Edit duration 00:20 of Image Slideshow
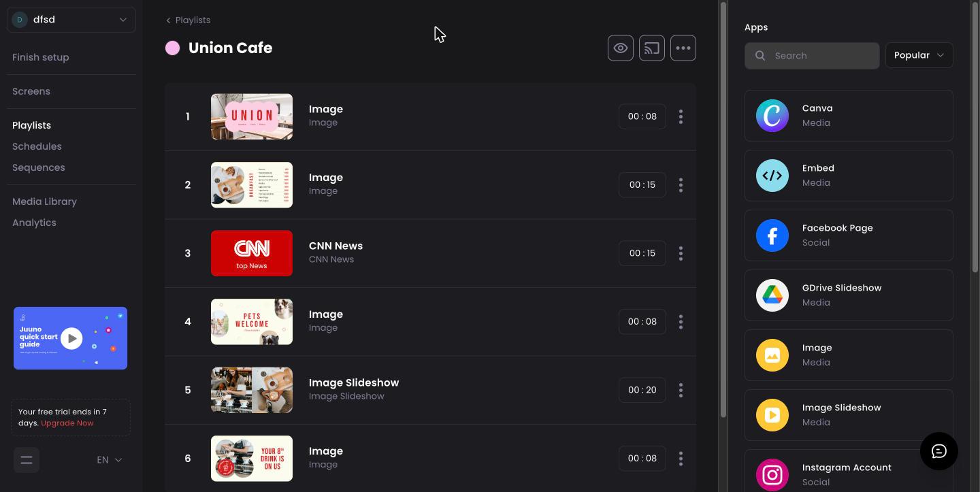980x492 pixels. (642, 390)
